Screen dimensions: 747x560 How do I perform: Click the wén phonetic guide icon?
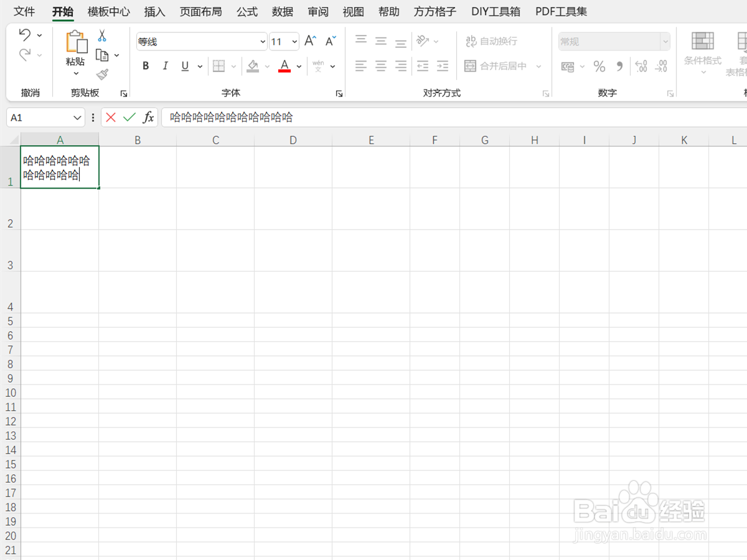pos(318,65)
